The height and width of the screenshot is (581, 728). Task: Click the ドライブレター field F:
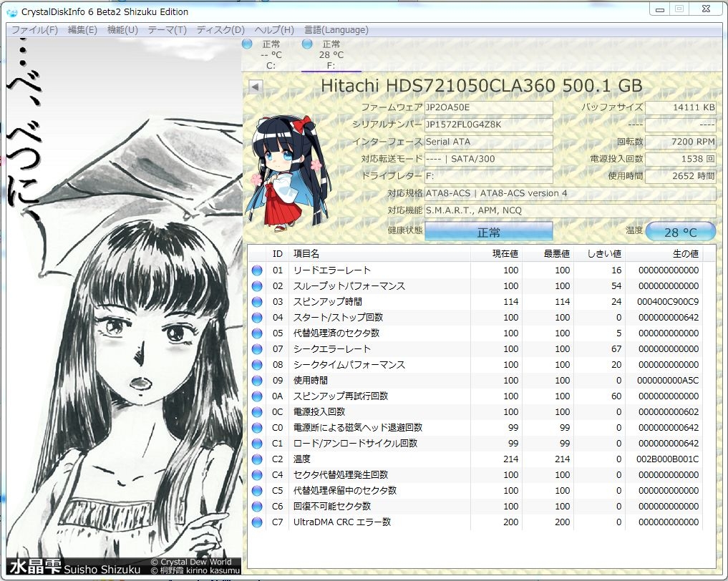click(x=488, y=176)
